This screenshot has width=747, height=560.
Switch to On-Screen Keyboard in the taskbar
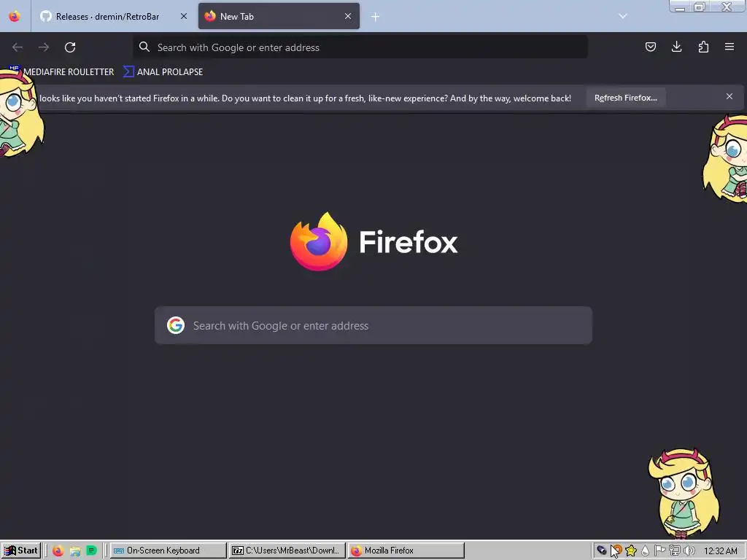coord(169,551)
